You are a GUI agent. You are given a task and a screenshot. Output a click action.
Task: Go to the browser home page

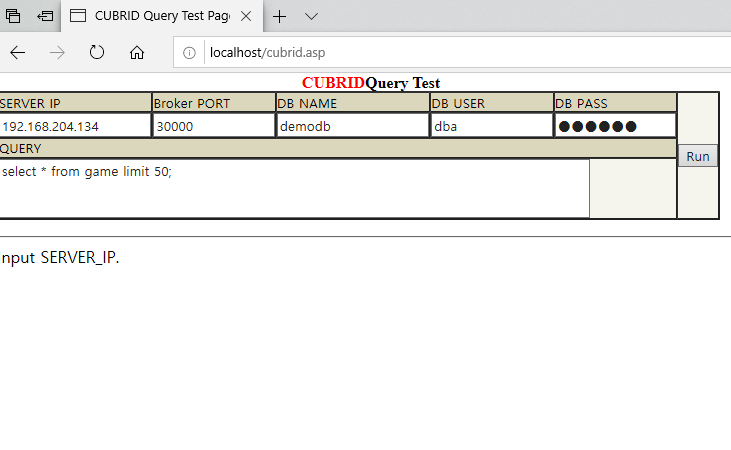pos(137,53)
